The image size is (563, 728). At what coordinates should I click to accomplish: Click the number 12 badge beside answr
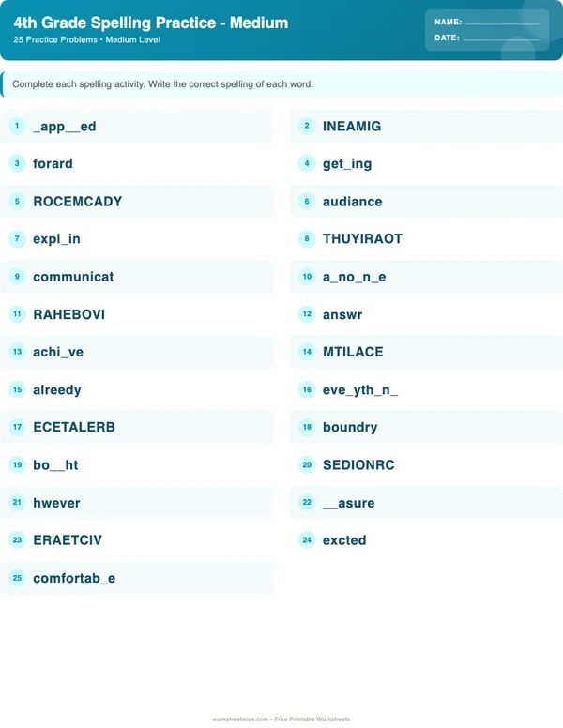tap(307, 314)
